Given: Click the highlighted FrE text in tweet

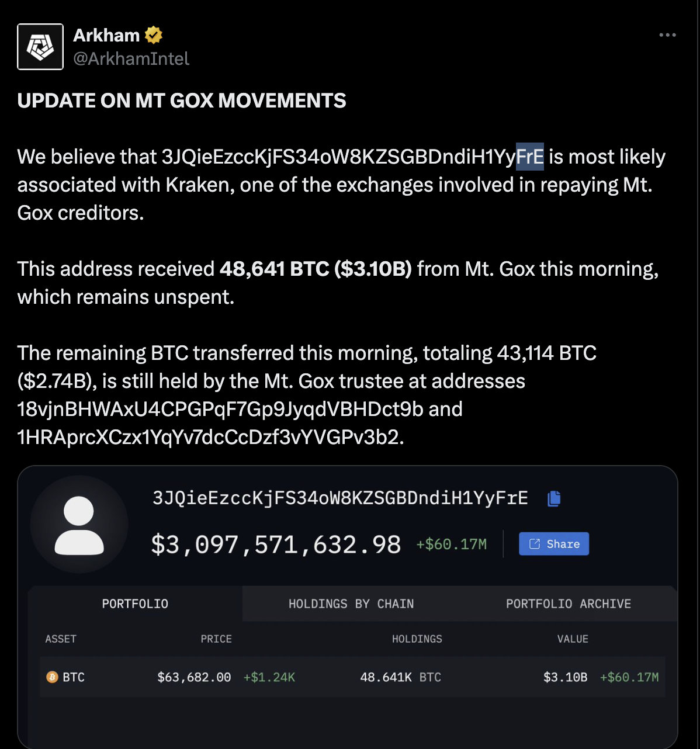Looking at the screenshot, I should click(x=530, y=157).
